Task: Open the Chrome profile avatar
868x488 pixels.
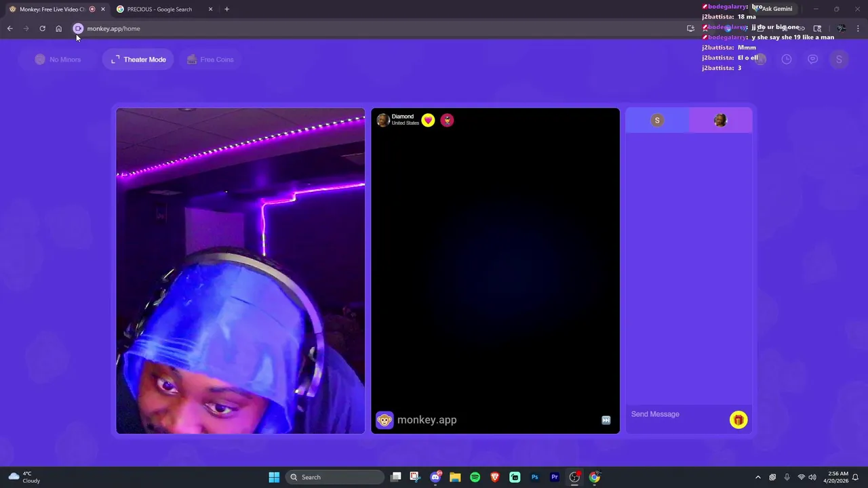Action: tap(841, 28)
